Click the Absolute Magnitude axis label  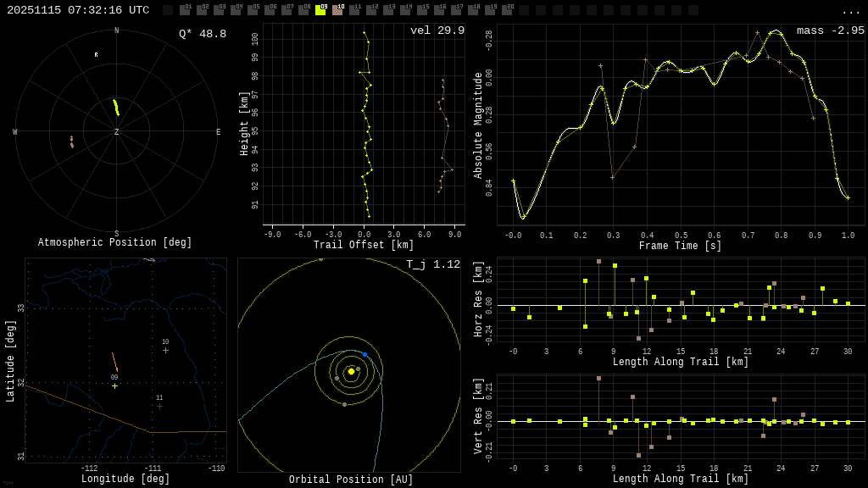click(x=478, y=125)
